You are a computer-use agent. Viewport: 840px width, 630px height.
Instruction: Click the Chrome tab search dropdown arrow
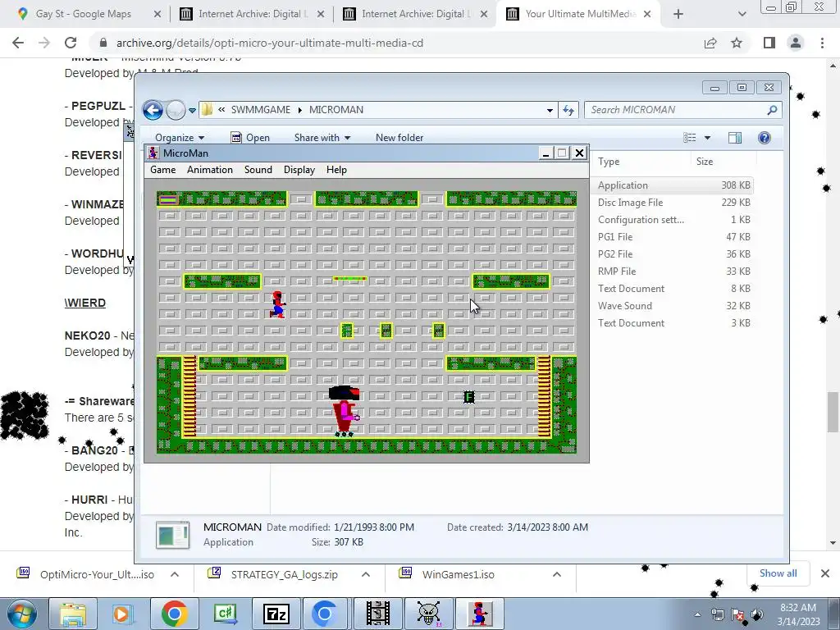[x=742, y=15]
